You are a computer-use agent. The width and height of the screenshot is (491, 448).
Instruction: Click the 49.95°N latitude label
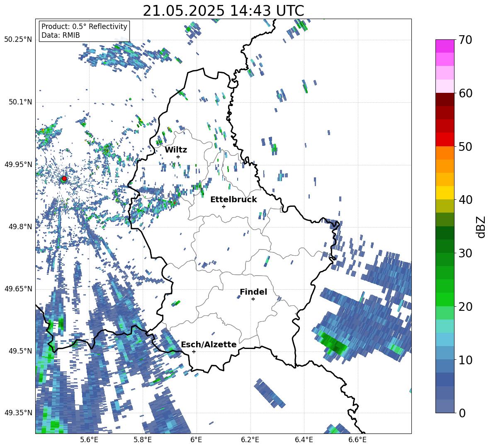point(18,164)
